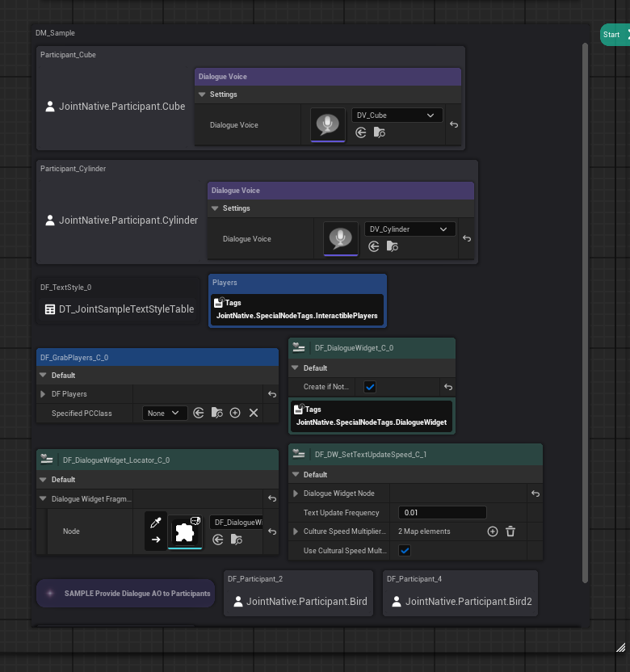
Task: Click the plus icon to add Culture Speed Multiplier element
Action: (x=493, y=531)
